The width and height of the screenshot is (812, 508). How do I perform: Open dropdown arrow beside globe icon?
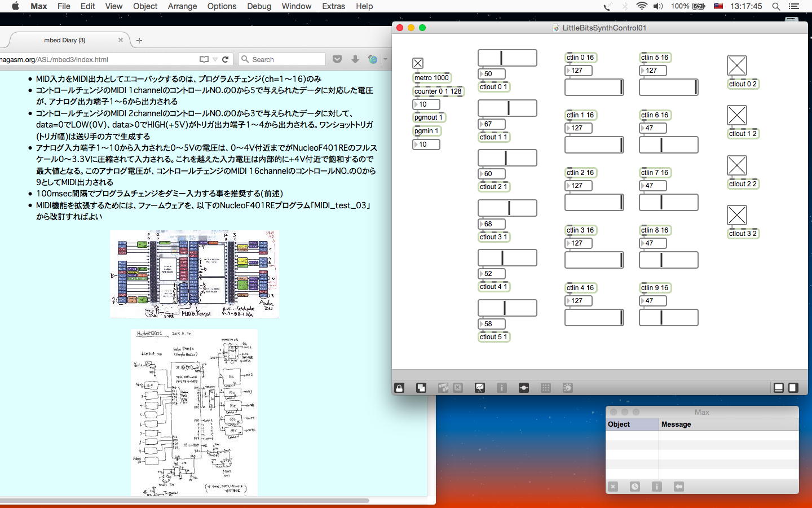click(385, 59)
